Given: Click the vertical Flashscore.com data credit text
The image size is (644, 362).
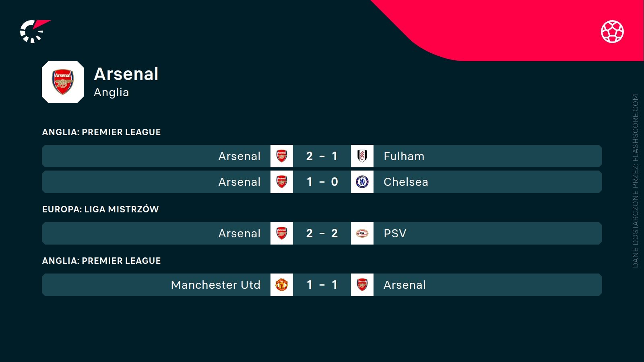Looking at the screenshot, I should pos(635,181).
